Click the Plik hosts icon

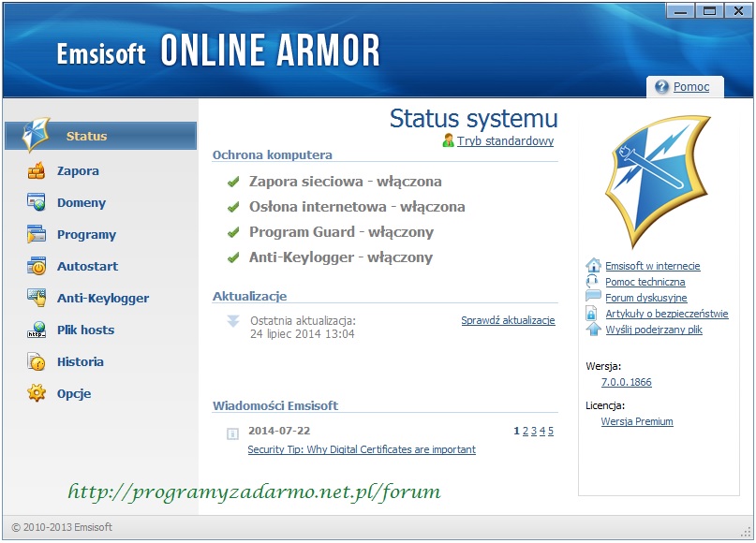(37, 330)
